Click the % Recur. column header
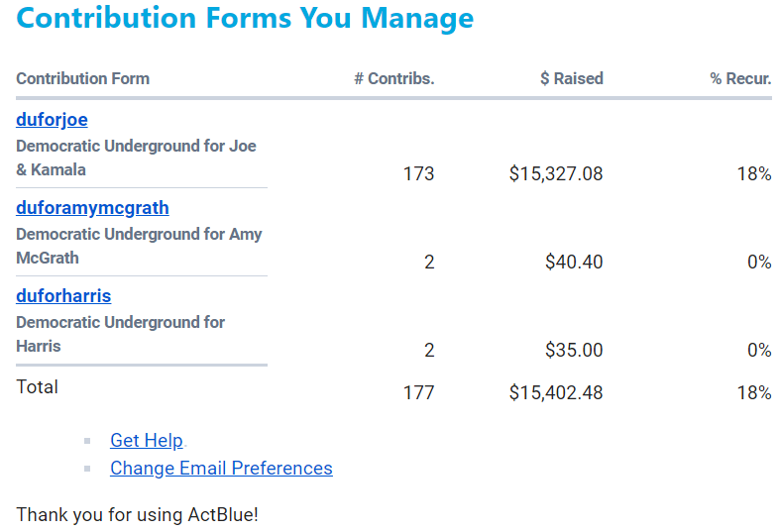This screenshot has height=532, width=779. pos(740,79)
